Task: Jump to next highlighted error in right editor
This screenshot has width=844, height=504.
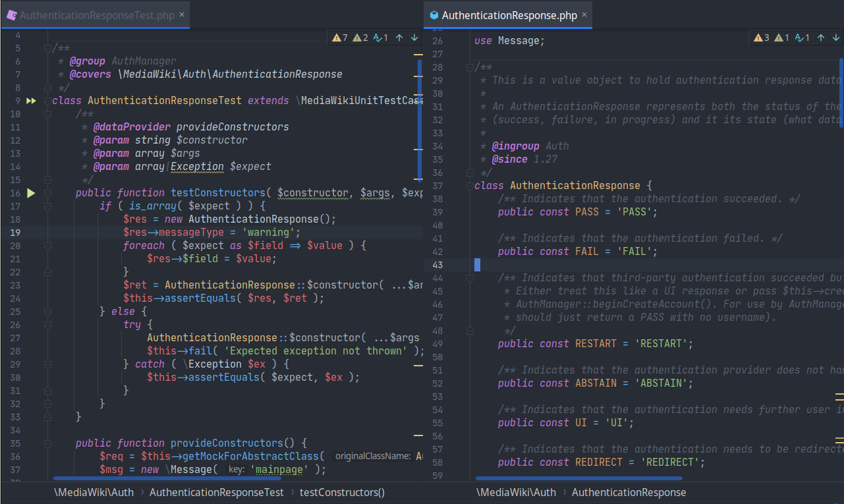Action: coord(835,38)
